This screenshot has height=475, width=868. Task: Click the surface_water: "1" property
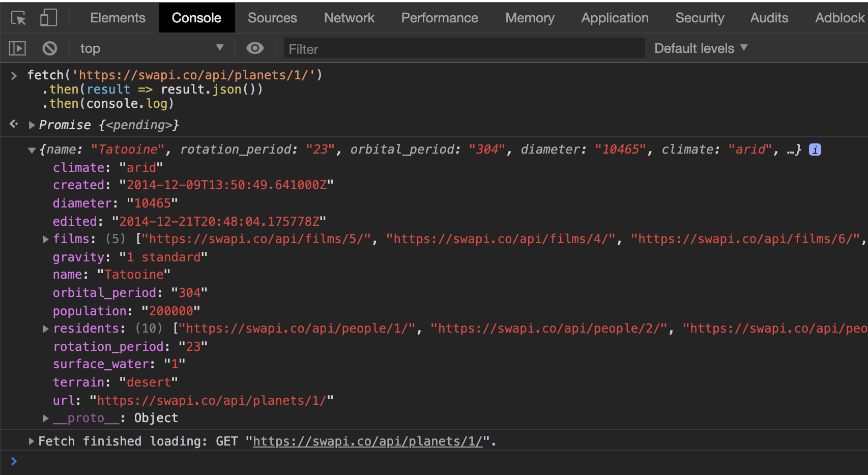(x=119, y=364)
